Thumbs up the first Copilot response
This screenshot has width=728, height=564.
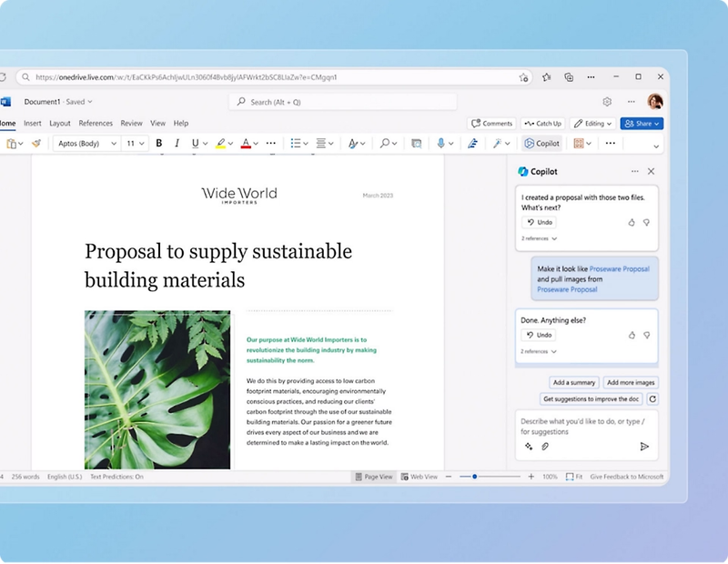point(632,222)
